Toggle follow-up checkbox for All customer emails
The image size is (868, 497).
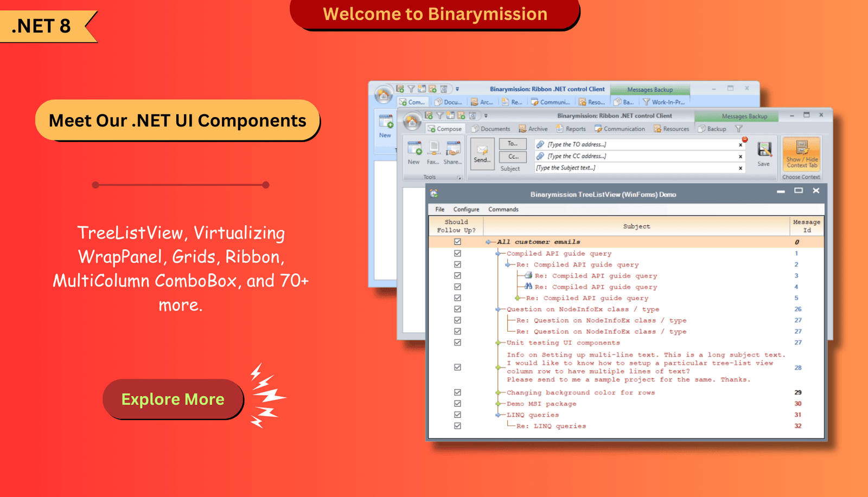point(457,242)
